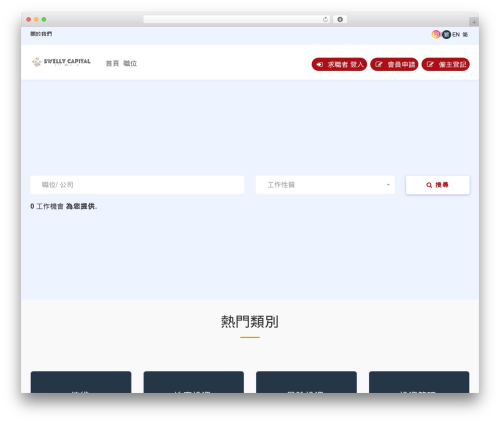Open the first dark category card
Screen dimensions: 500x423
point(81,382)
